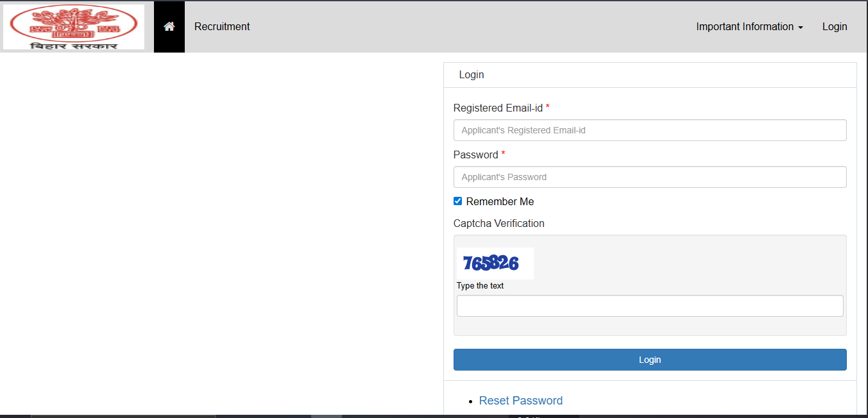Viewport: 868px width, 418px height.
Task: Click the 'Type the text' label
Action: tap(481, 286)
